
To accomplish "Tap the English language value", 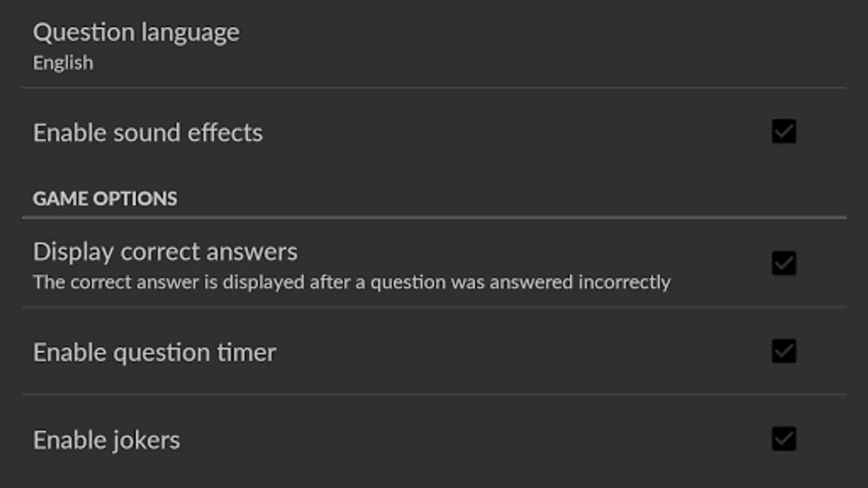I will (x=63, y=63).
